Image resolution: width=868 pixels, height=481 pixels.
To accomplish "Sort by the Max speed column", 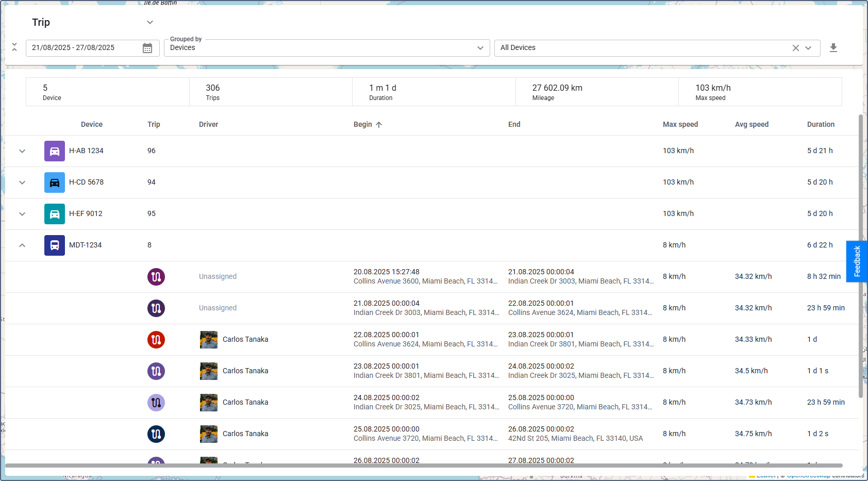I will click(680, 124).
